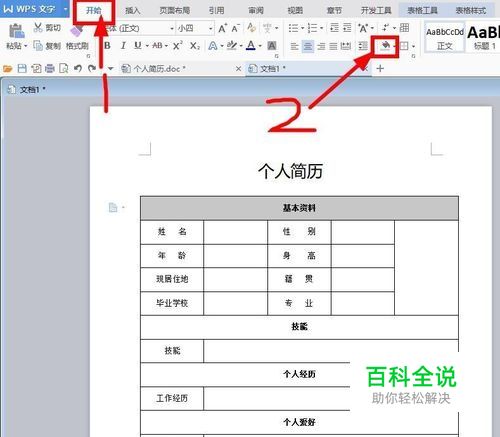Click the decrease indent icon

334,28
